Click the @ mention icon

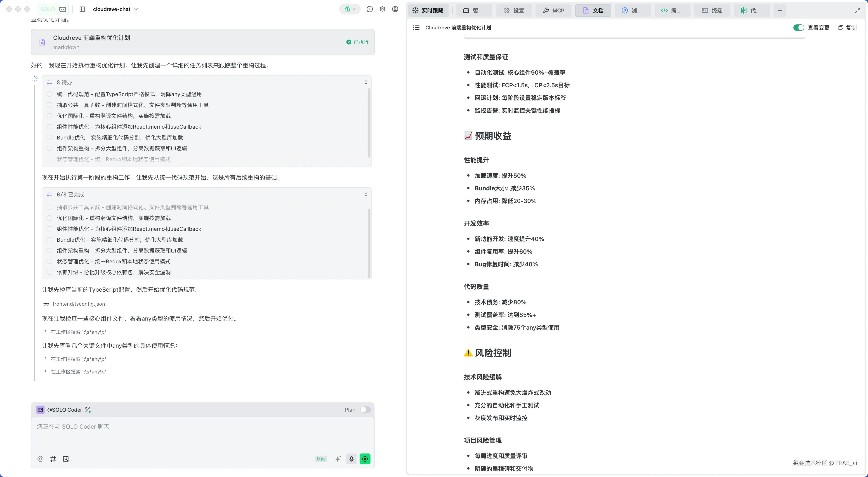(x=40, y=459)
